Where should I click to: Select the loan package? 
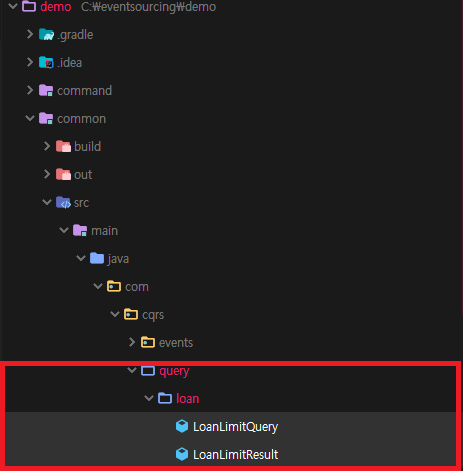tap(187, 399)
